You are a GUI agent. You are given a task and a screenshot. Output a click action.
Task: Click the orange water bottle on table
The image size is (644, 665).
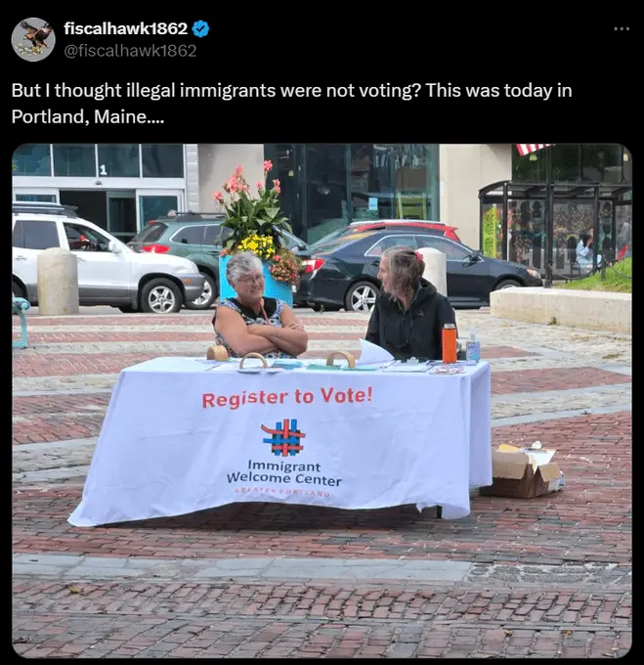pos(450,342)
